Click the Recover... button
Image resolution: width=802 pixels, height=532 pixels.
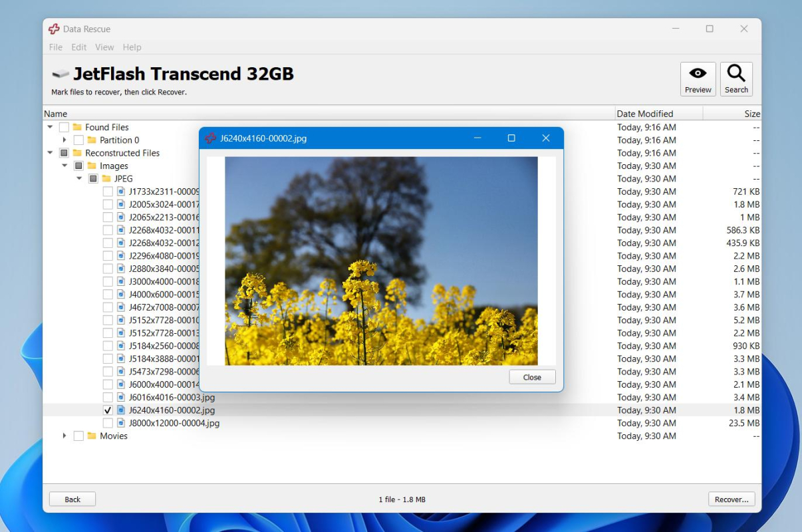732,499
